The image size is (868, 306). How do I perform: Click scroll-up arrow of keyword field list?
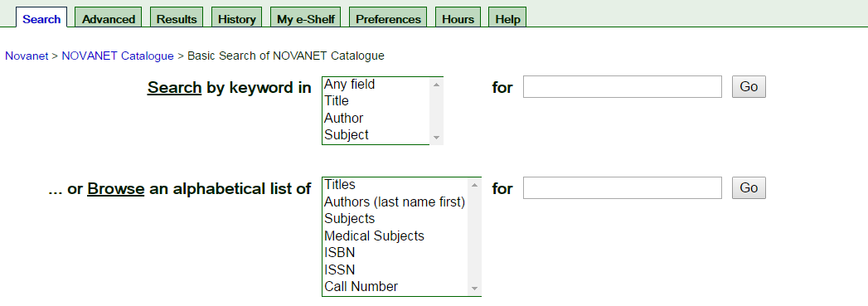coord(436,85)
